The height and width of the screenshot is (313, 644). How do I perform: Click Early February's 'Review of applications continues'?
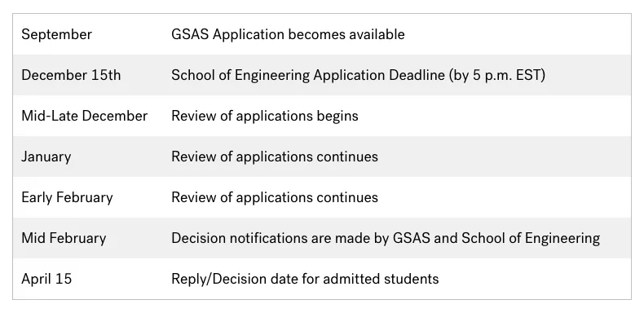tap(275, 197)
